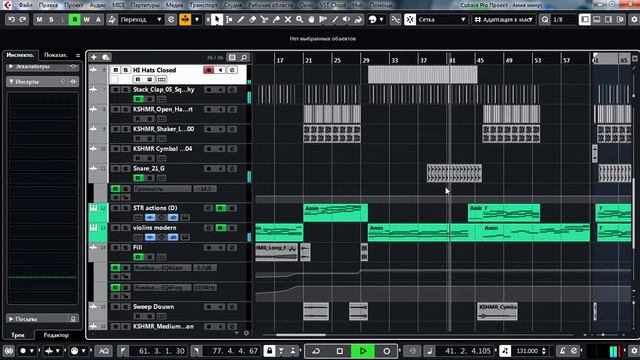Select the hand tool in the toolbar
640x360 pixels.
click(311, 20)
